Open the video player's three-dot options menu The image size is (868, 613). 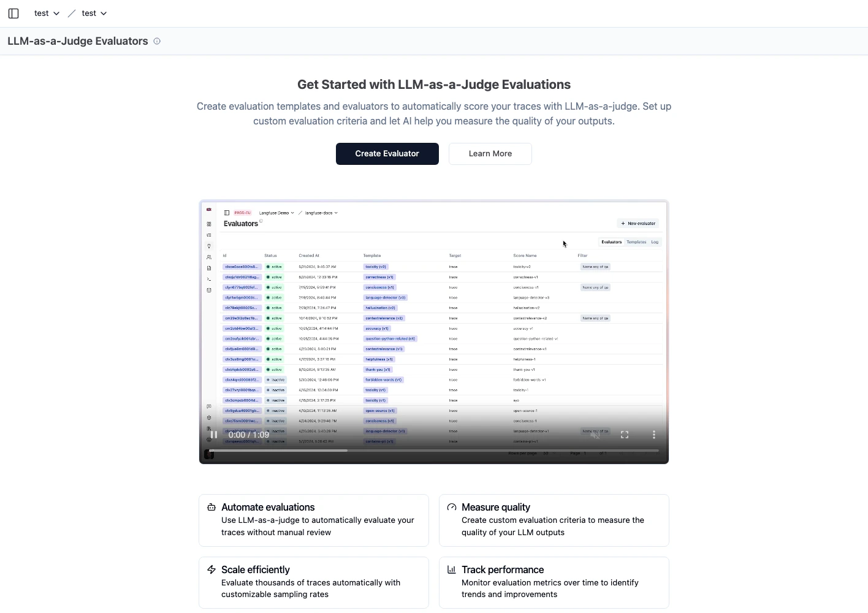(x=653, y=434)
